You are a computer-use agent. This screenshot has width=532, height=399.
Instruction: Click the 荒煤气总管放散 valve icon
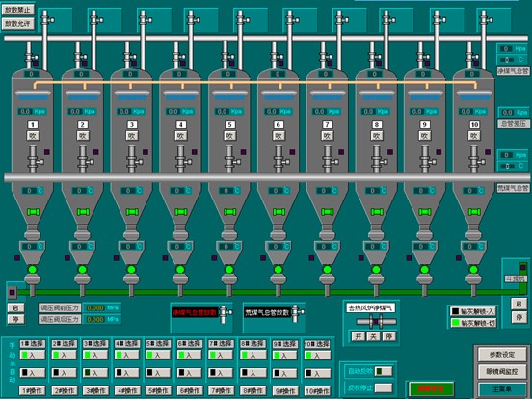(297, 313)
